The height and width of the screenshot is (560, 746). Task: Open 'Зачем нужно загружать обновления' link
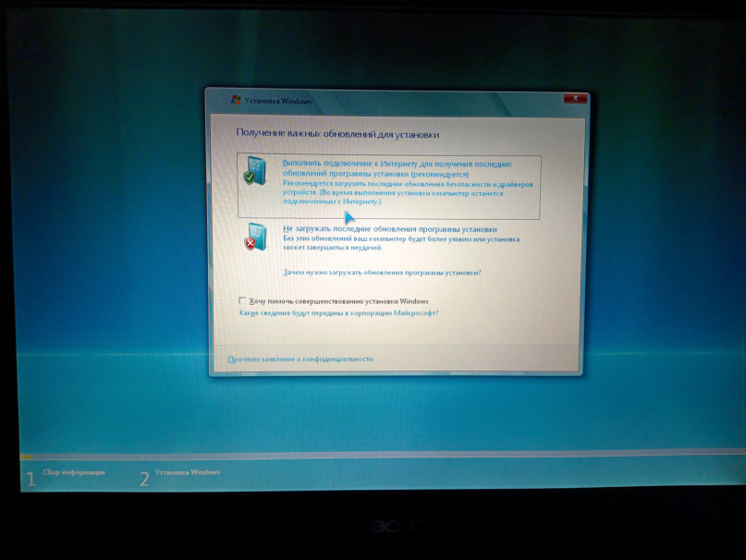pos(382,273)
